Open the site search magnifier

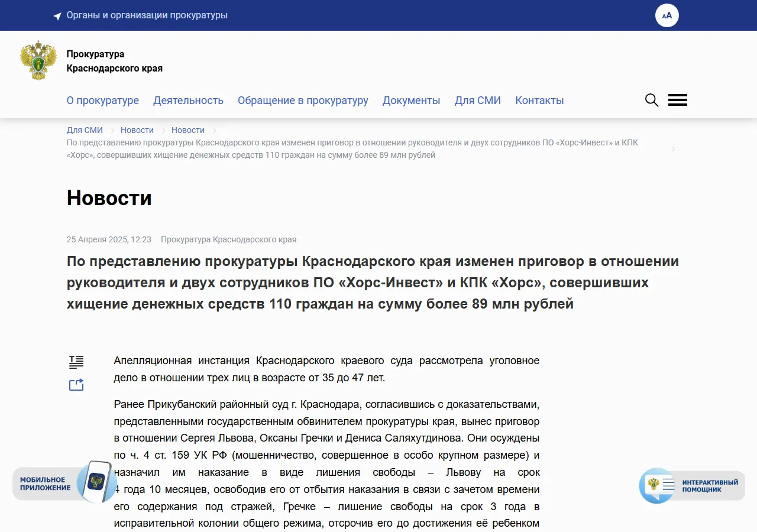click(652, 100)
